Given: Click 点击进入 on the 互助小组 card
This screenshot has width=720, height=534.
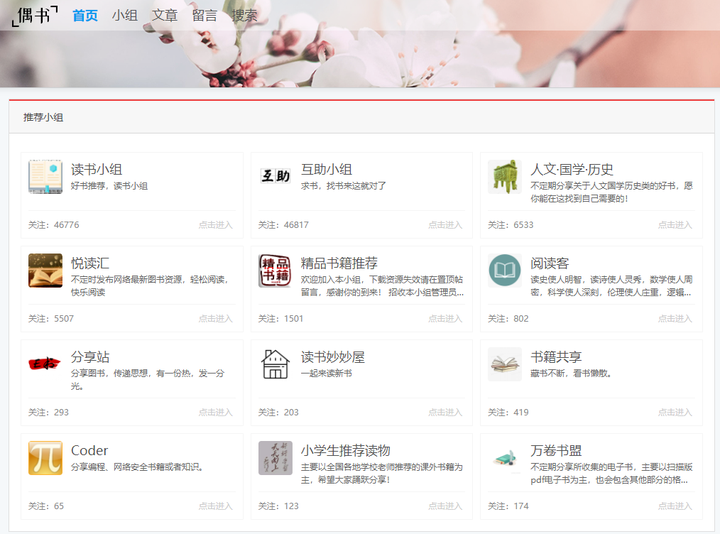Looking at the screenshot, I should pos(445,225).
